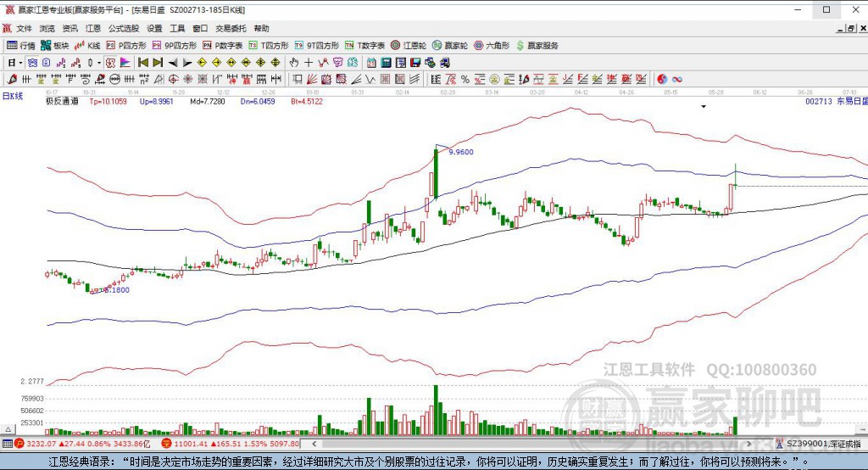Viewport: 868px width, 470px height.
Task: Step chart left with black left triangle
Action: coord(173,63)
